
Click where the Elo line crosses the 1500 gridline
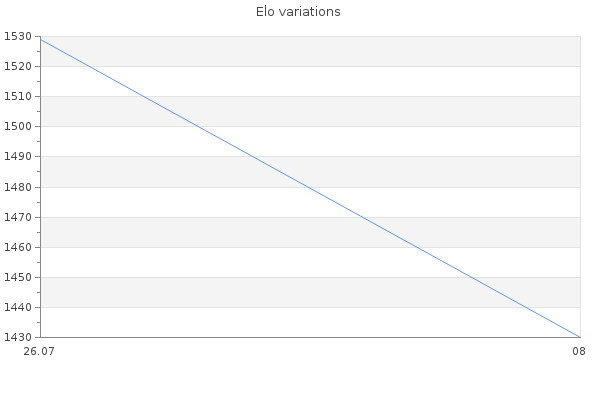tap(199, 126)
